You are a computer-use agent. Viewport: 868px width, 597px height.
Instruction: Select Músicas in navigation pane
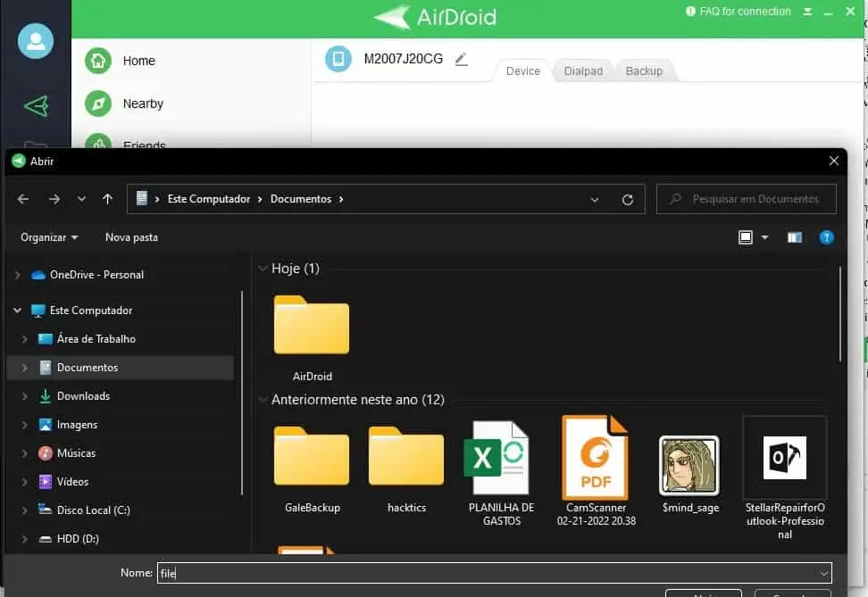pos(76,453)
